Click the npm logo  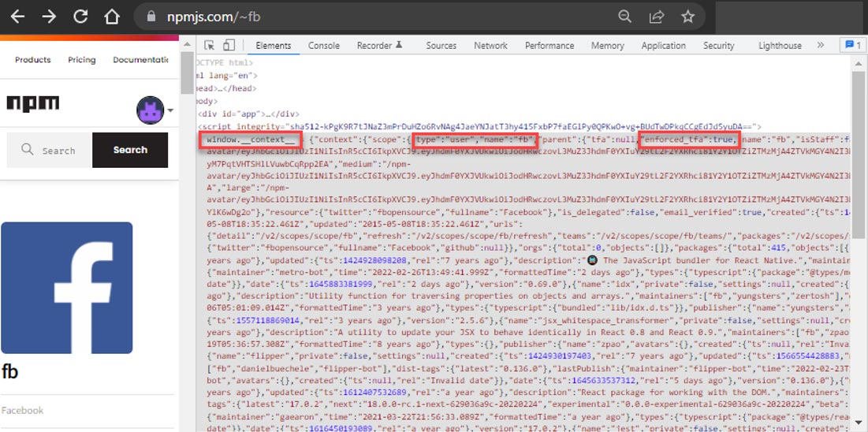click(32, 103)
